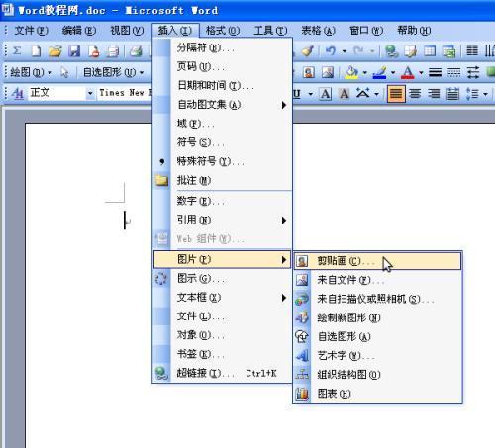The image size is (495, 448).
Task: Select 剪贴画(C) Clip Art in the submenu
Action: (x=377, y=261)
